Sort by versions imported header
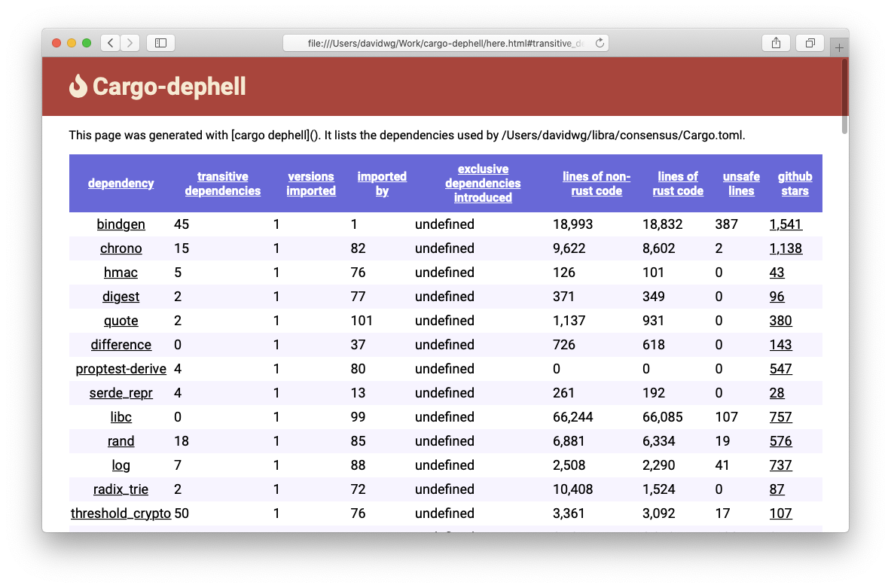 click(311, 184)
